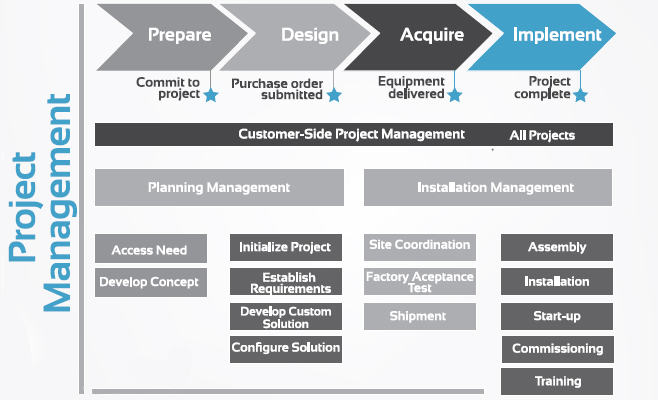Screen dimensions: 658x400
Task: Select the Training box
Action: (557, 382)
